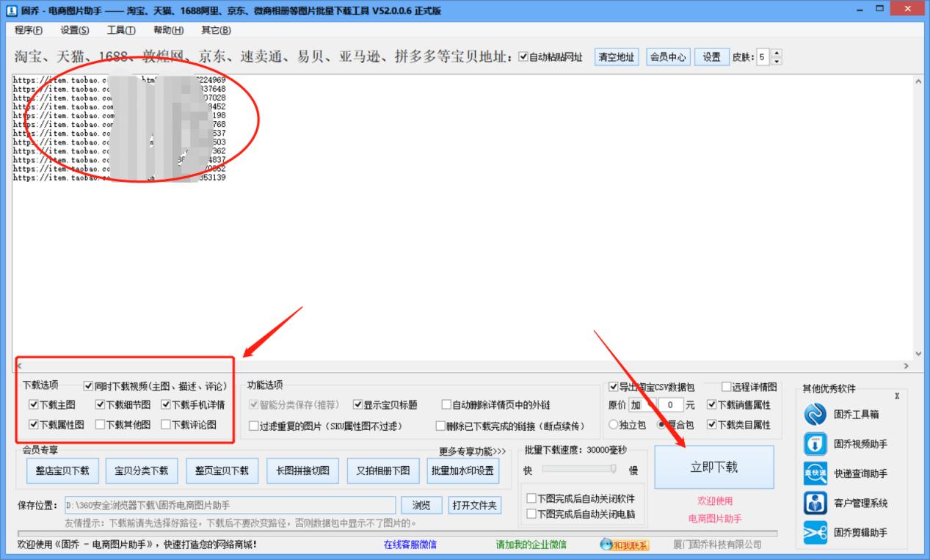Open the 工具(T) menu

pos(121,30)
